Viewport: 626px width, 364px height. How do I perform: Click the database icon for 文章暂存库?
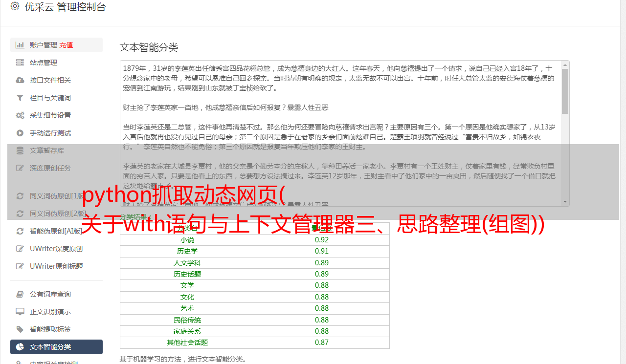pyautogui.click(x=20, y=150)
